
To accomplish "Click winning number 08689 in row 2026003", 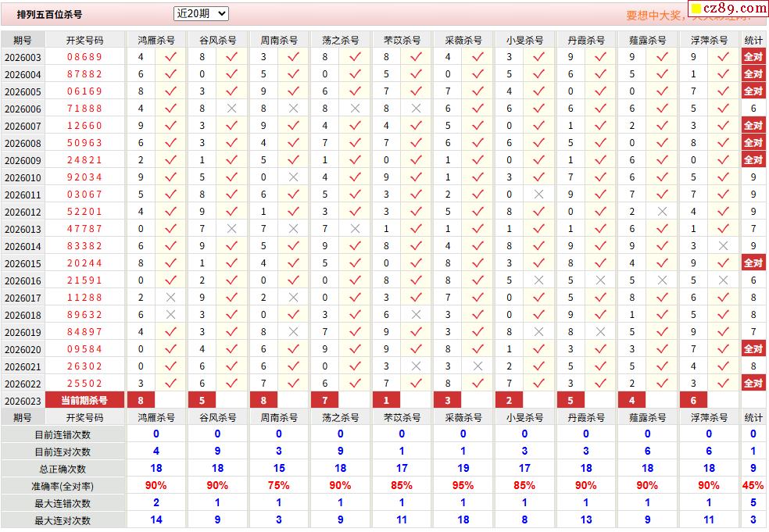I will (84, 57).
